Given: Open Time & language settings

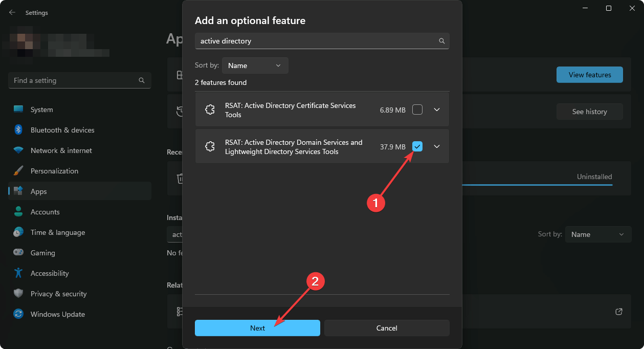Looking at the screenshot, I should click(80, 232).
